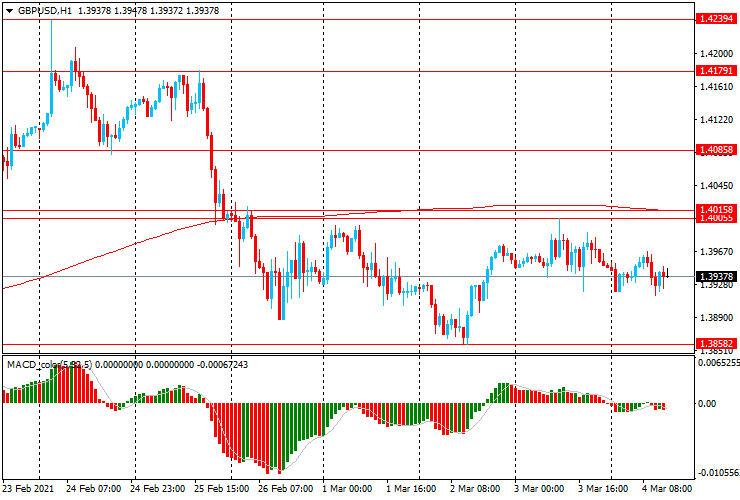
Task: Select the 1.42394 resistance level label
Action: (x=716, y=19)
